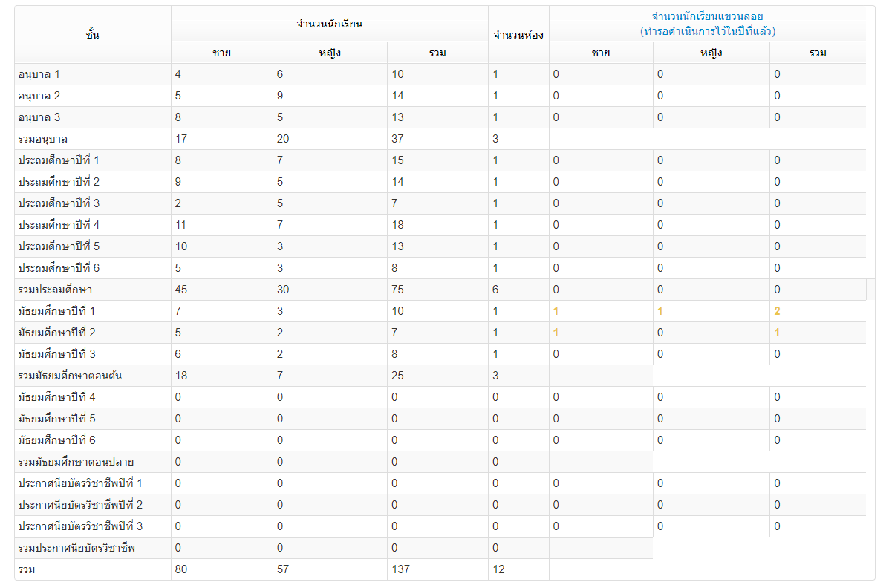
Task: Select the รวมประถมศึกษา subtotal row label
Action: coord(55,290)
